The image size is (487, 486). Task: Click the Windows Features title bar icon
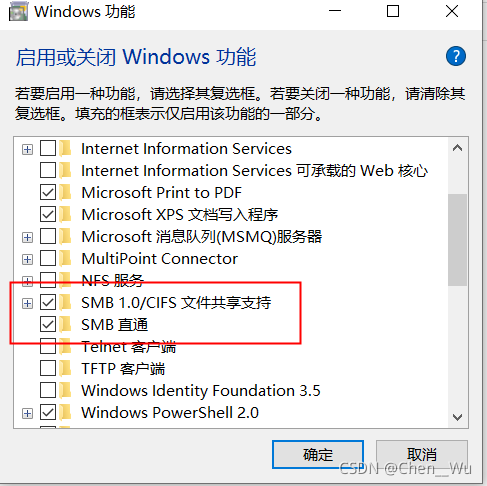[x=18, y=12]
